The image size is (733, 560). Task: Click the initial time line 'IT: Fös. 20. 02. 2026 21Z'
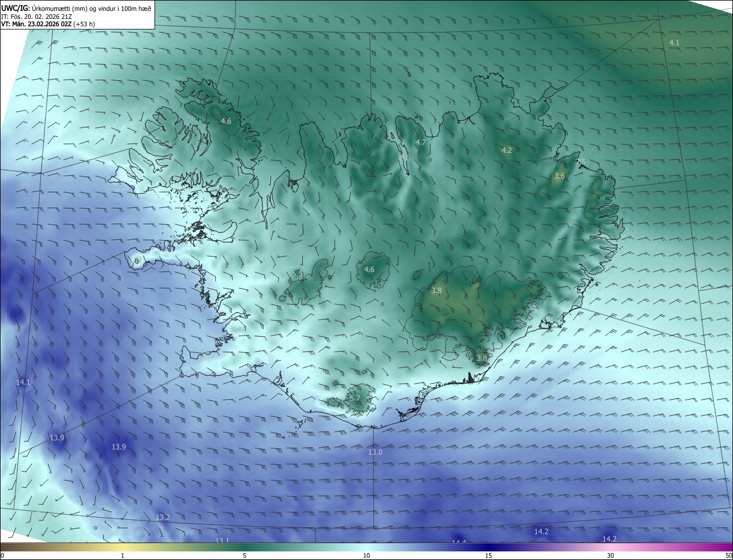[x=37, y=16]
